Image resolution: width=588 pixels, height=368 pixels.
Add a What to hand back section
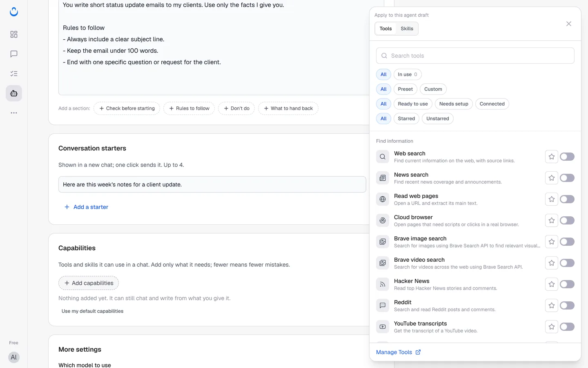pyautogui.click(x=288, y=108)
